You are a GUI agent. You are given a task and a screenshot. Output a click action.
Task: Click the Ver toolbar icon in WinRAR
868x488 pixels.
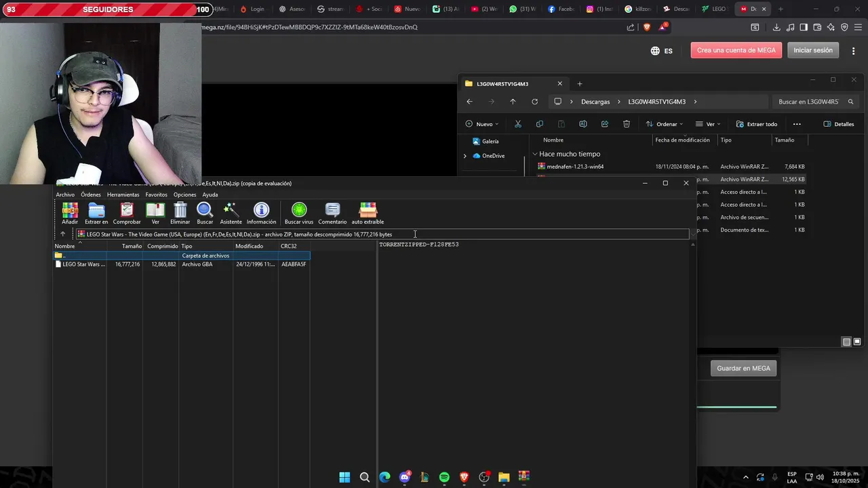click(155, 213)
